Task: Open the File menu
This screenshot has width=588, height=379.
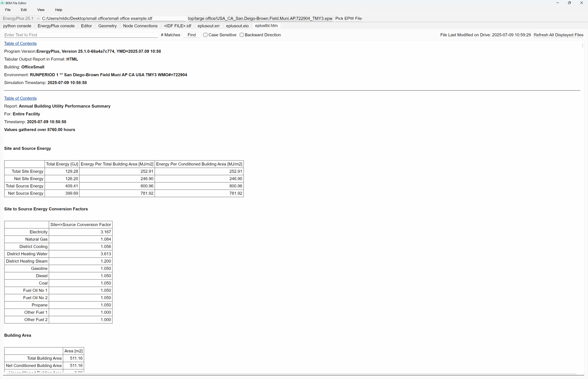Action: click(8, 10)
